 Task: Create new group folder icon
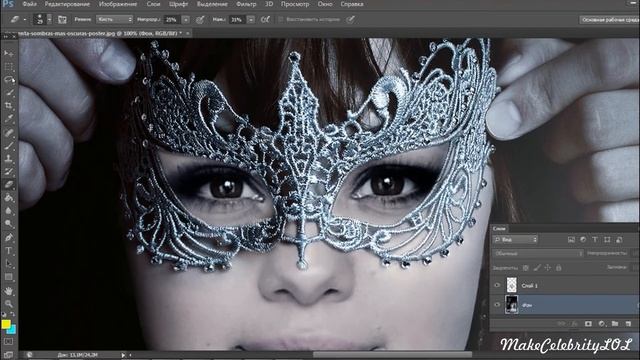[615, 324]
